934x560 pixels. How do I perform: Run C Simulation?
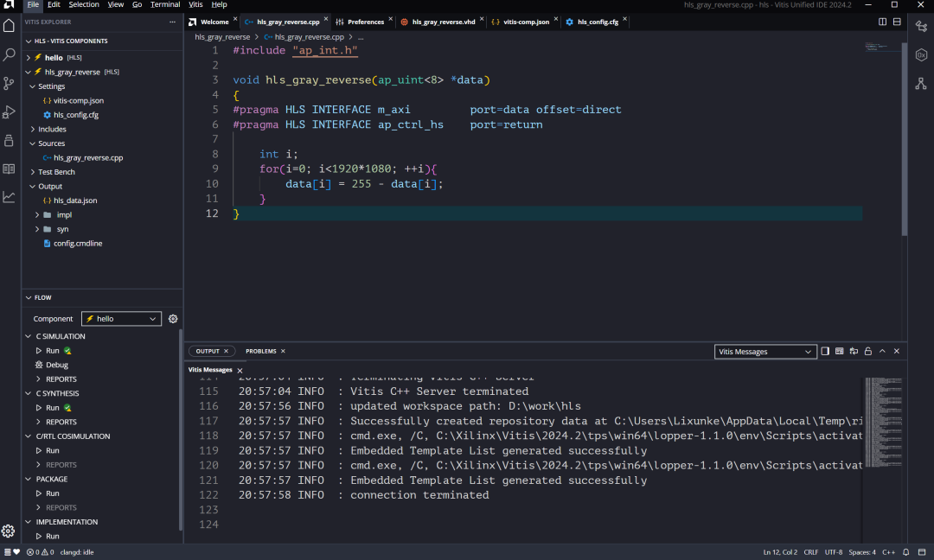tap(53, 351)
